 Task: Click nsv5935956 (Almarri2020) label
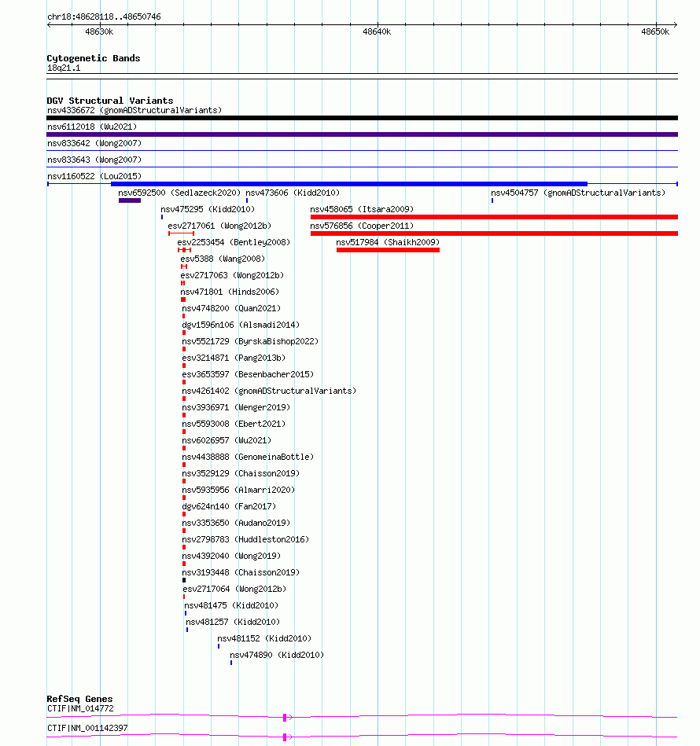point(238,490)
